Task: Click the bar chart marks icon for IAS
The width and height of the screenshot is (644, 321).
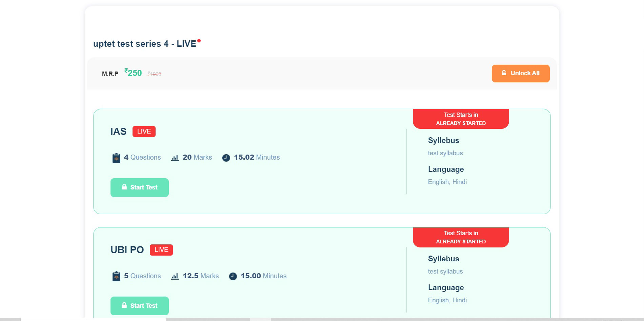Action: [x=175, y=158]
